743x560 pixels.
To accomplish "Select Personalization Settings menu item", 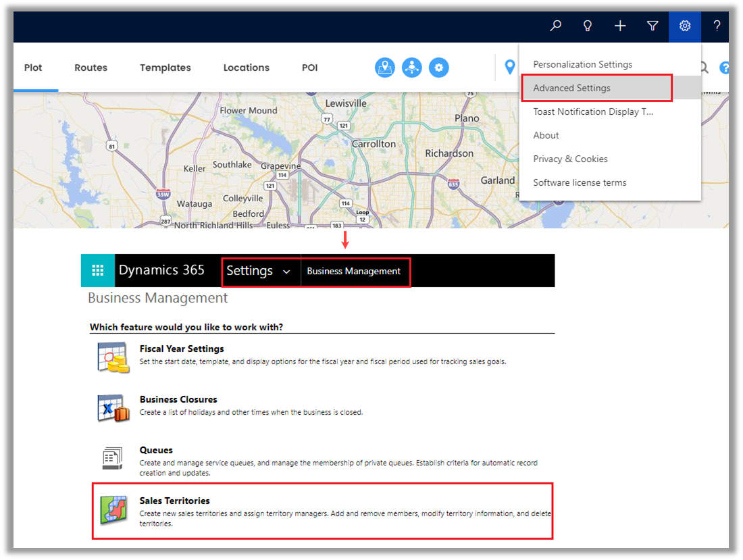I will tap(583, 64).
